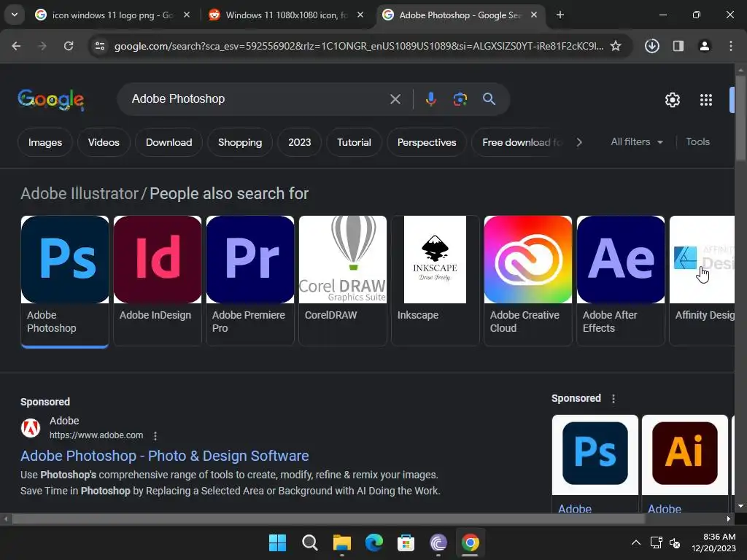Start voice search with microphone icon
747x560 pixels.
tap(430, 99)
